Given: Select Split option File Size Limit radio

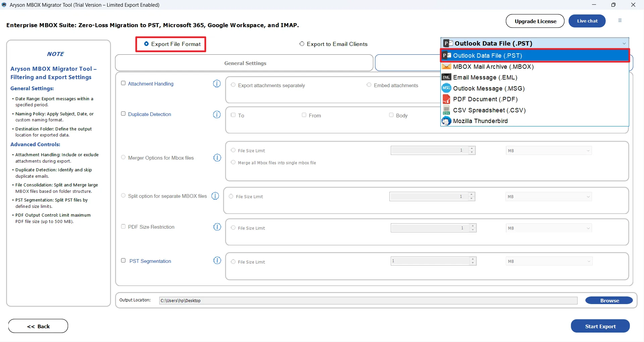Looking at the screenshot, I should pos(231,196).
